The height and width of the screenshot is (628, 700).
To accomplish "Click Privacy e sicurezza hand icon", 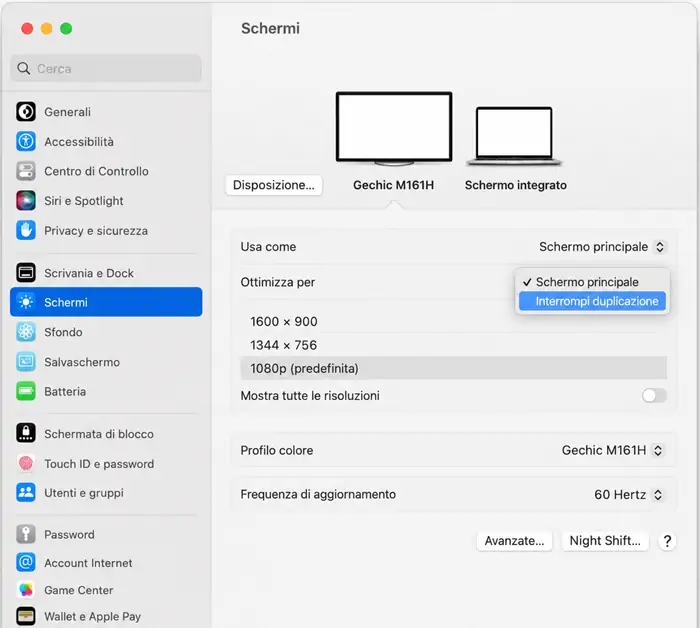I will tap(26, 230).
